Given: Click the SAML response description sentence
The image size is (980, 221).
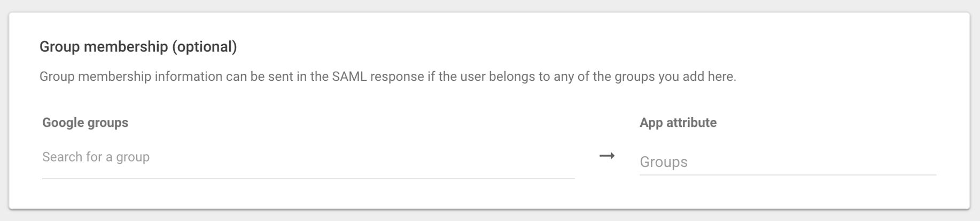Looking at the screenshot, I should pyautogui.click(x=387, y=77).
